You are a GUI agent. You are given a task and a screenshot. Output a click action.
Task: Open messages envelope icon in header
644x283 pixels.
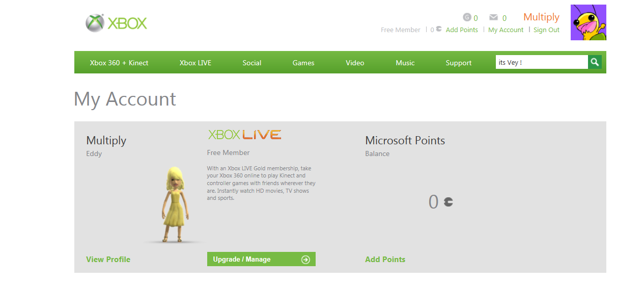pos(493,17)
